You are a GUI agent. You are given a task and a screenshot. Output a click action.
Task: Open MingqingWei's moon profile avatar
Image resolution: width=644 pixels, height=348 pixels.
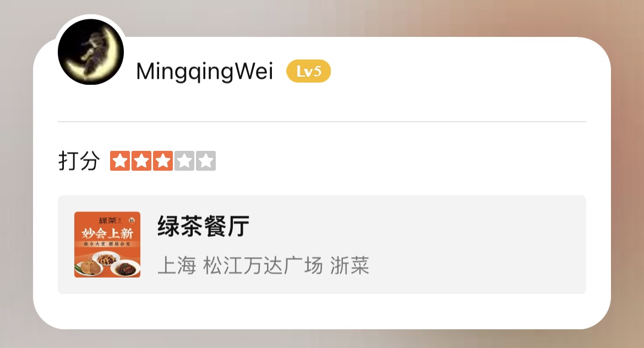(91, 52)
